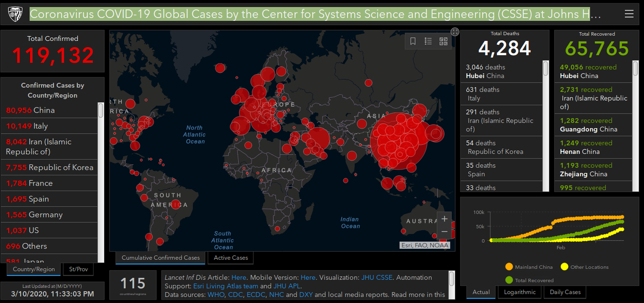The width and height of the screenshot is (644, 303).
Task: Zoom in on the map
Action: tap(444, 219)
